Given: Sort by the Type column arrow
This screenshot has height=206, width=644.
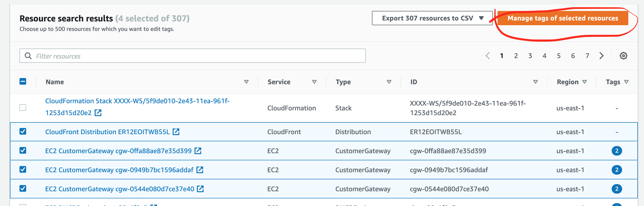Looking at the screenshot, I should (x=389, y=82).
